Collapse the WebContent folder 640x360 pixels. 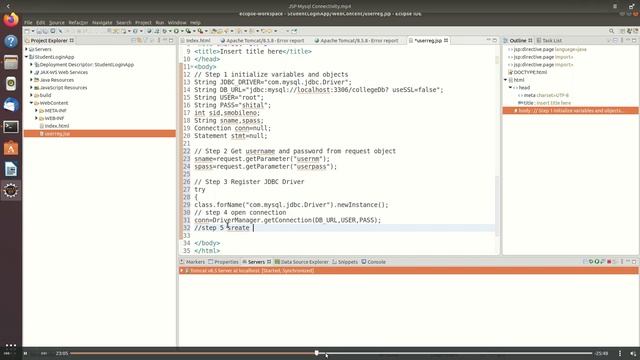31,103
